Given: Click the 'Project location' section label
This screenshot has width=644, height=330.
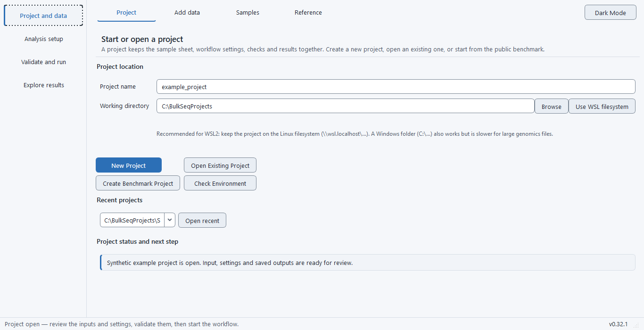Looking at the screenshot, I should (120, 67).
